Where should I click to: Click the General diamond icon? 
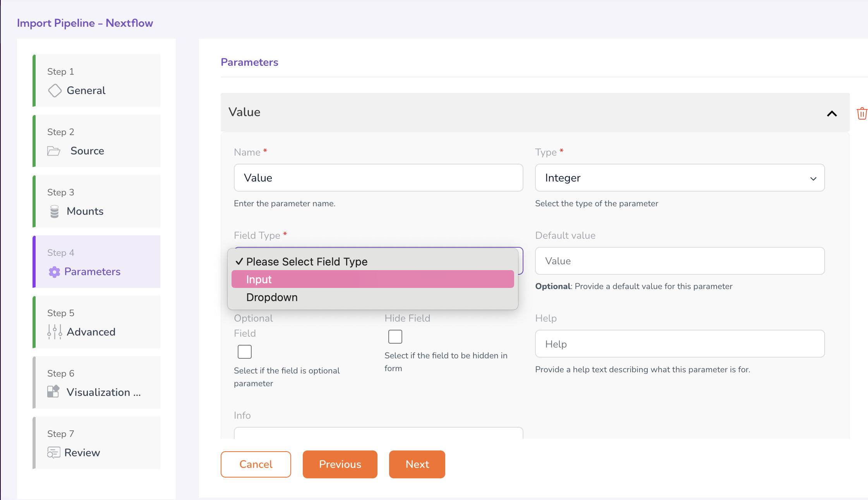(x=55, y=91)
